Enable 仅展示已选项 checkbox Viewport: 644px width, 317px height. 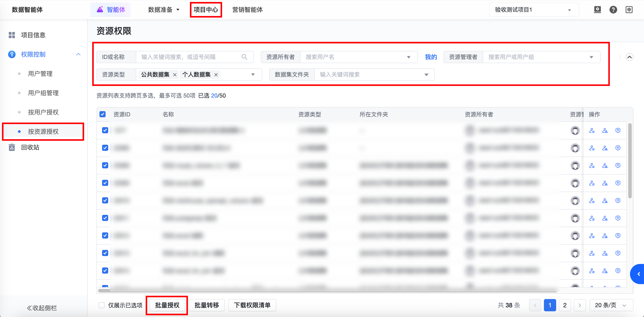pyautogui.click(x=101, y=305)
